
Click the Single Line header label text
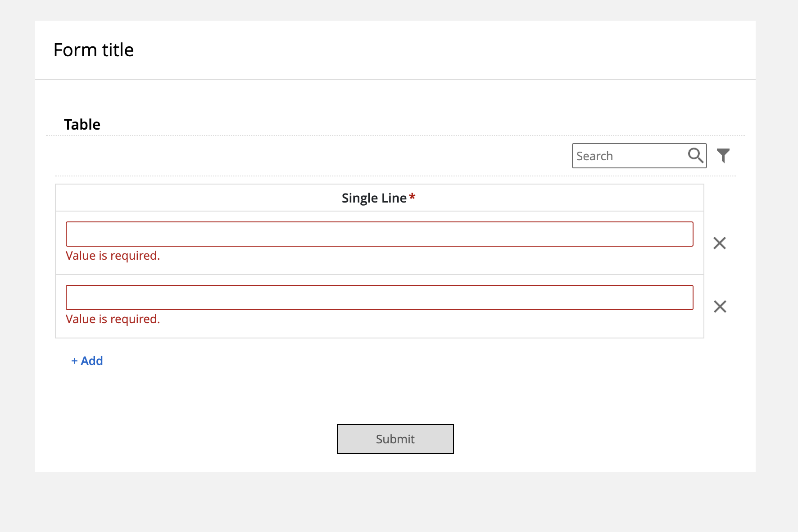[374, 198]
